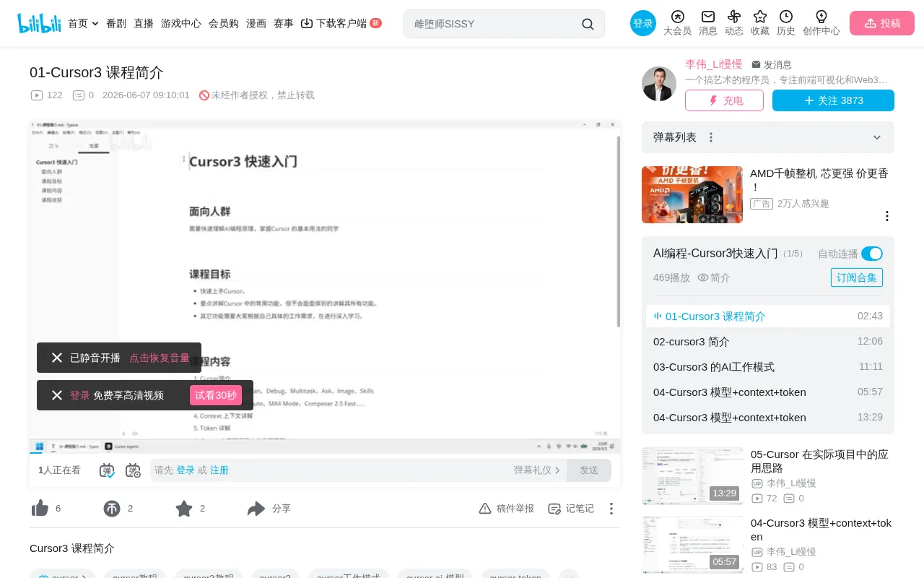Favorite the video with star icon

click(184, 509)
